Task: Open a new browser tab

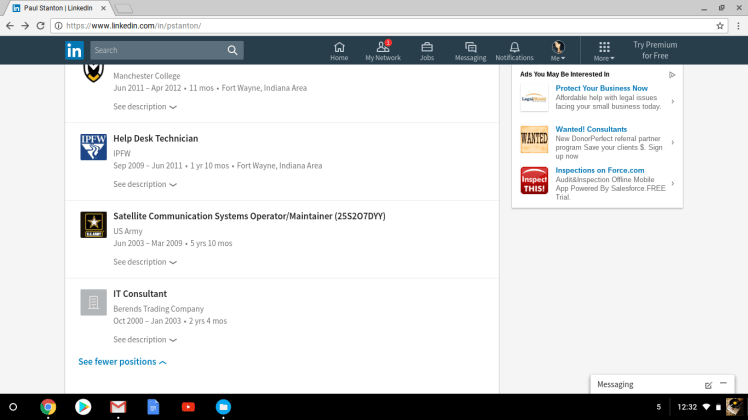Action: pos(124,9)
